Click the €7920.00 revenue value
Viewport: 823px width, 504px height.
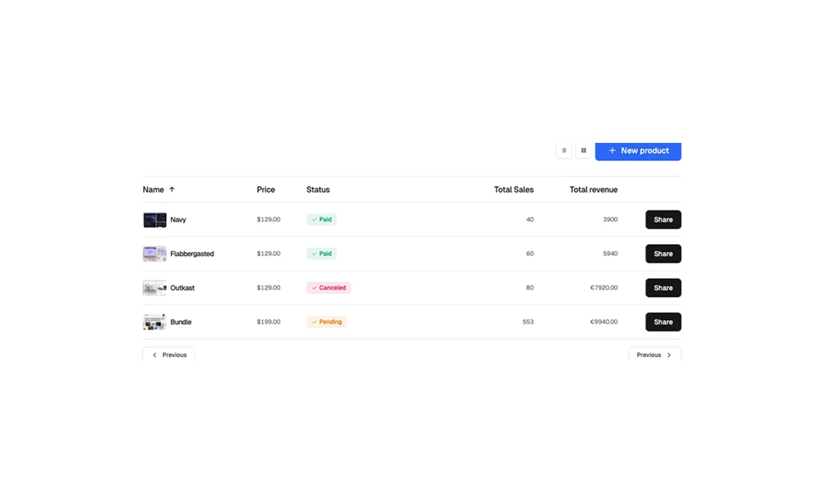[x=604, y=288]
